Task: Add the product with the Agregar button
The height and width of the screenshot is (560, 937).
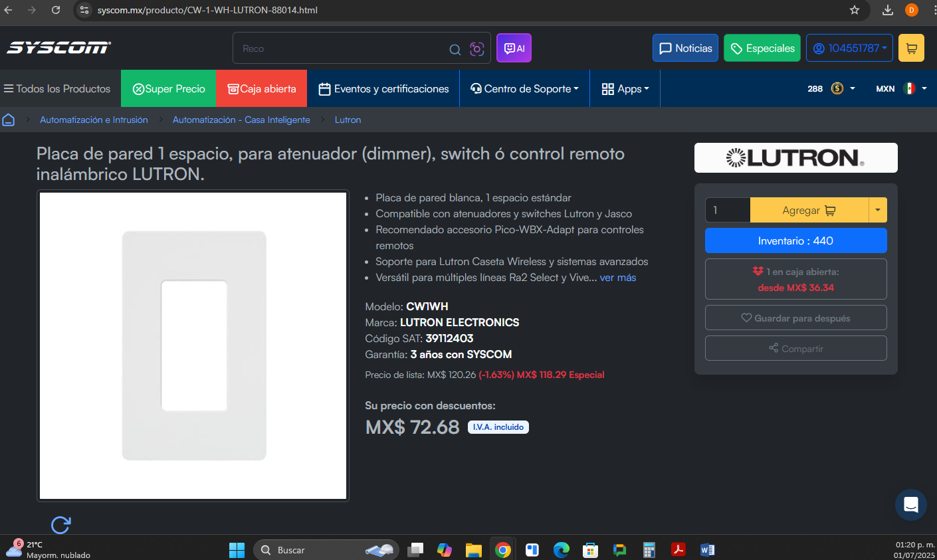Action: tap(809, 210)
